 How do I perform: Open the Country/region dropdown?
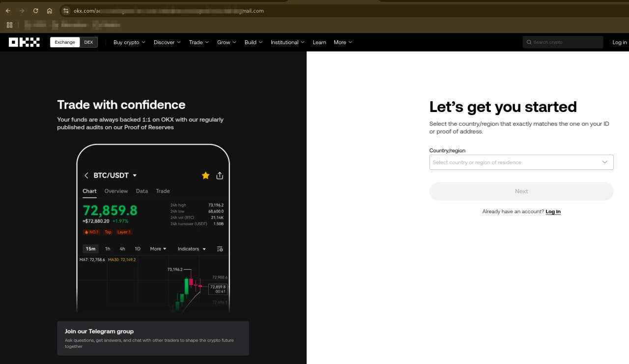[521, 162]
